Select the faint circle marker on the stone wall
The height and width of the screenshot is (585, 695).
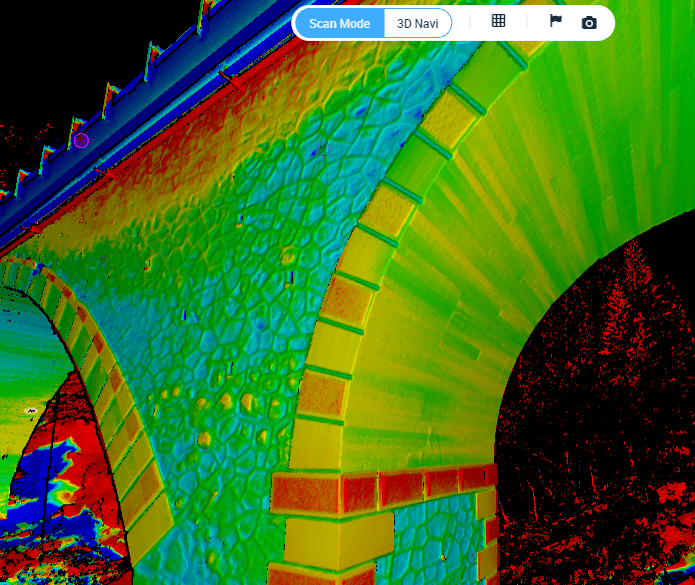pos(323,149)
